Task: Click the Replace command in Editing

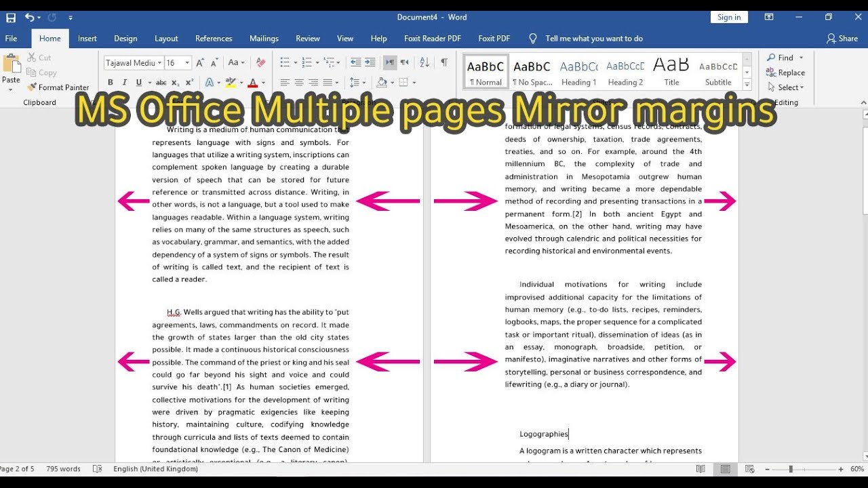Action: (785, 73)
